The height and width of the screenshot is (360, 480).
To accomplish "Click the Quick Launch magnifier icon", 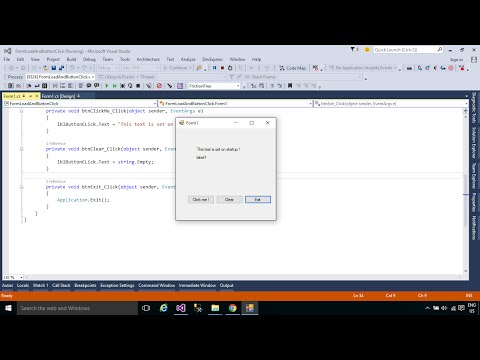I will click(440, 50).
